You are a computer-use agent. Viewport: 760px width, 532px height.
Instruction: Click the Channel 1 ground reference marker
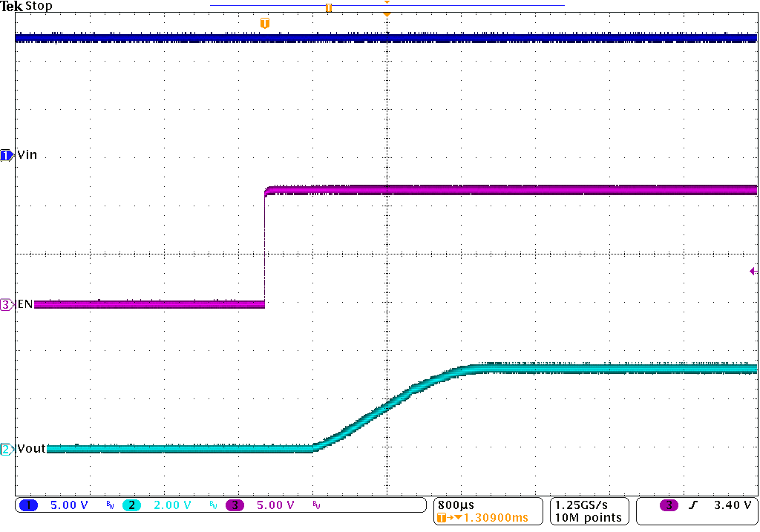tap(6, 155)
